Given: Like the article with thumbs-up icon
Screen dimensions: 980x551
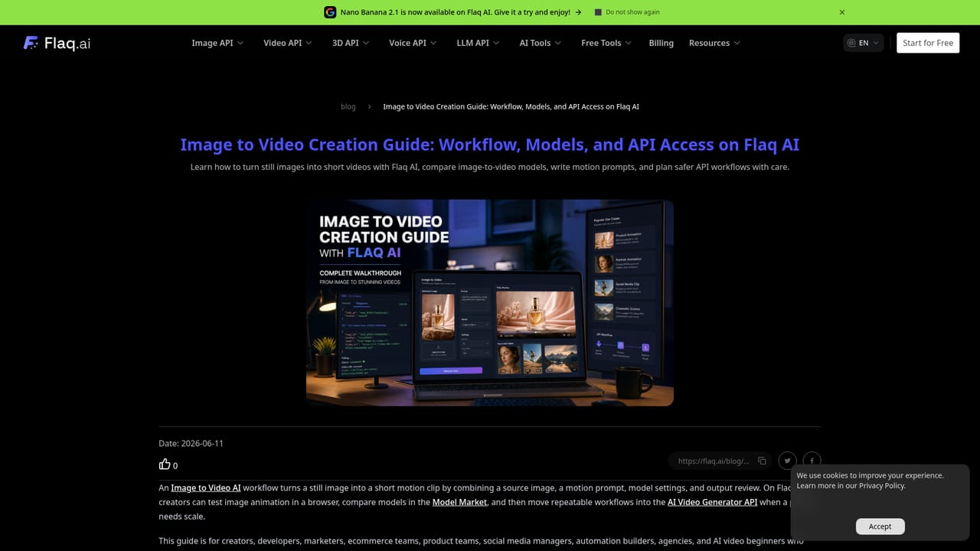Looking at the screenshot, I should pos(165,464).
